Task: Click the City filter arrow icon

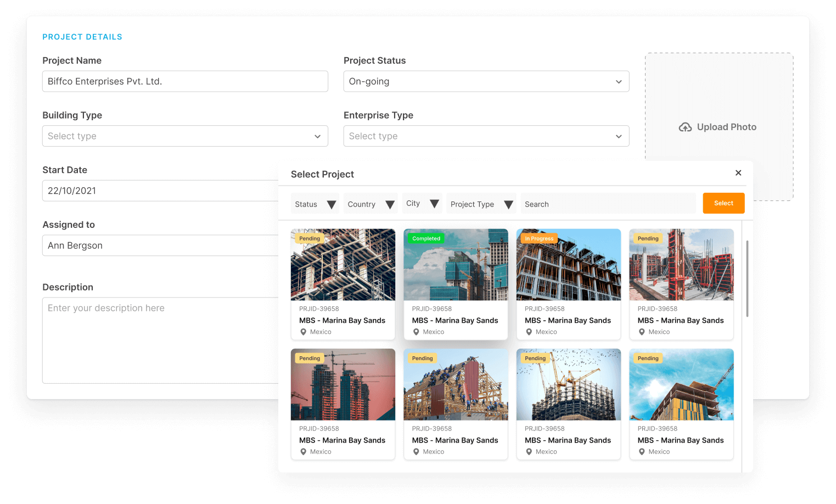Action: pyautogui.click(x=434, y=204)
